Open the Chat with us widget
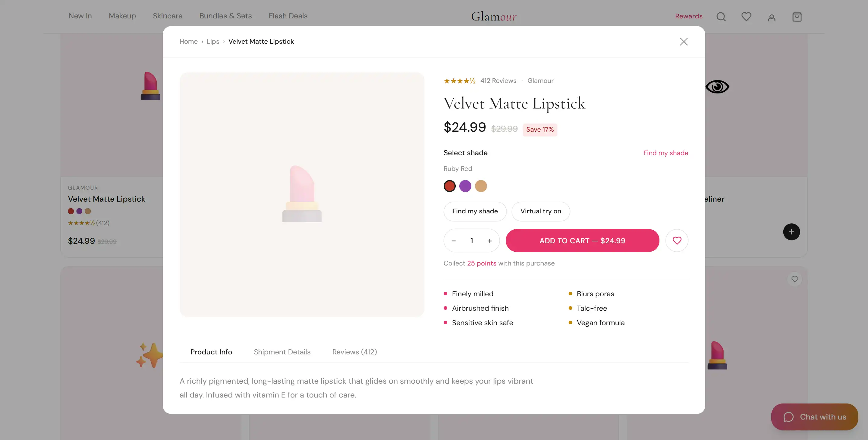The height and width of the screenshot is (440, 868). click(814, 417)
